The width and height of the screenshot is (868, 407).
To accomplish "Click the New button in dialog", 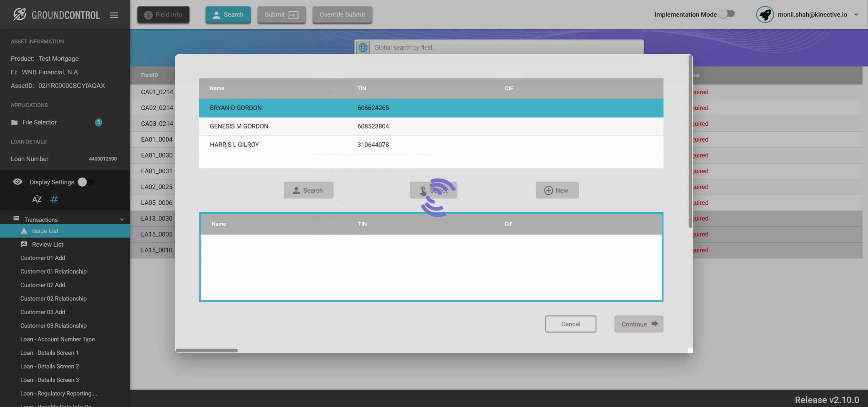I will [557, 190].
